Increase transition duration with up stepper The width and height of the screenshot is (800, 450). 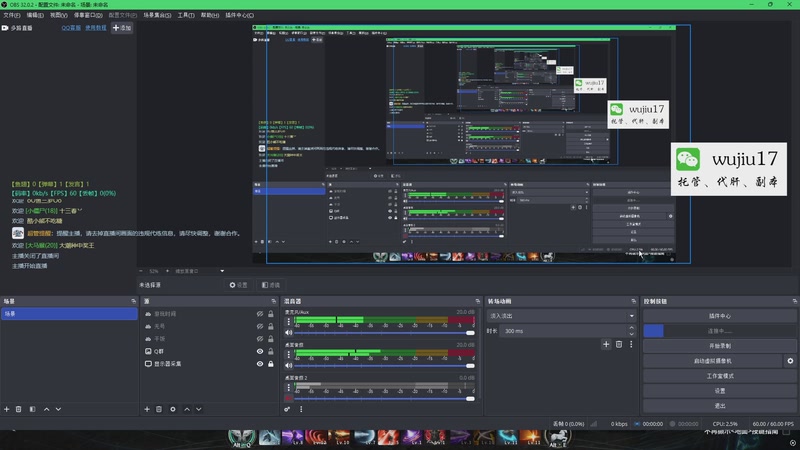(x=632, y=328)
